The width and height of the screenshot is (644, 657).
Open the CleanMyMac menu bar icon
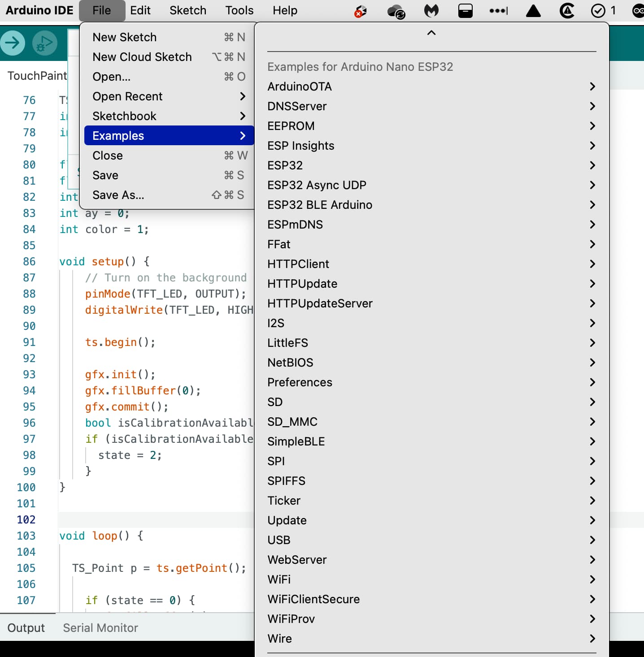(465, 11)
